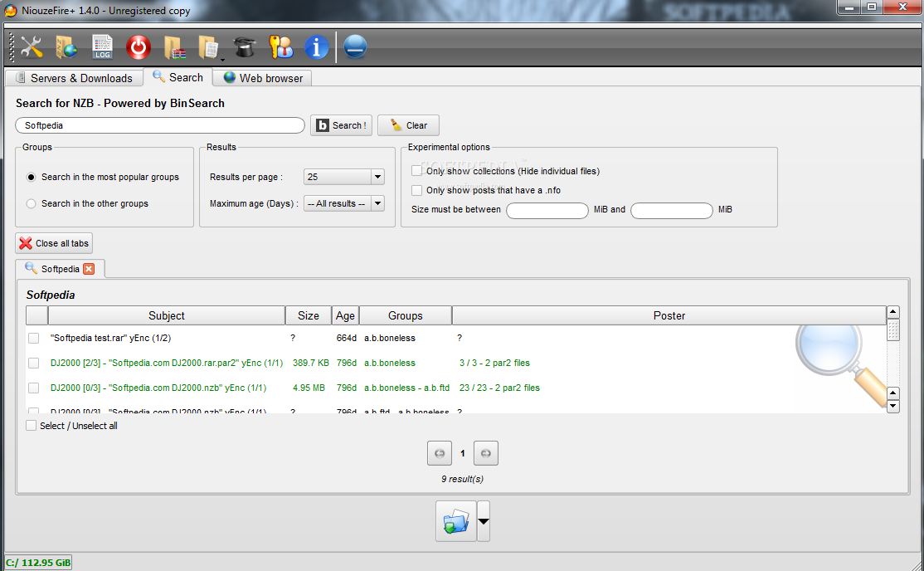
Task: Maximize the NiouzeFire+ window
Action: pyautogui.click(x=872, y=7)
